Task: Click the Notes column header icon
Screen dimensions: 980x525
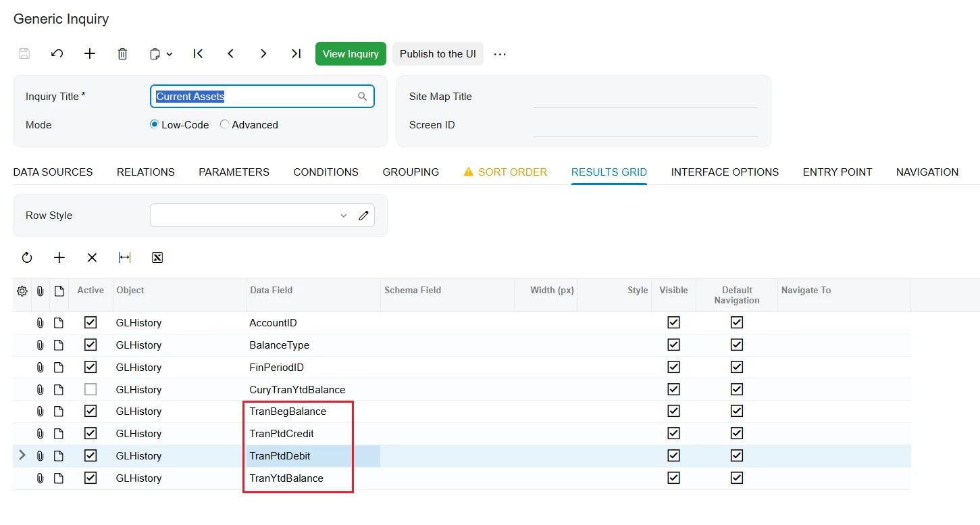Action: [59, 291]
